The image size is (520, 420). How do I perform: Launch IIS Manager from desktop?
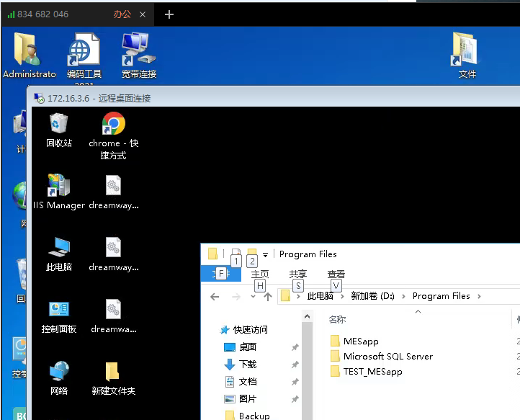[59, 187]
